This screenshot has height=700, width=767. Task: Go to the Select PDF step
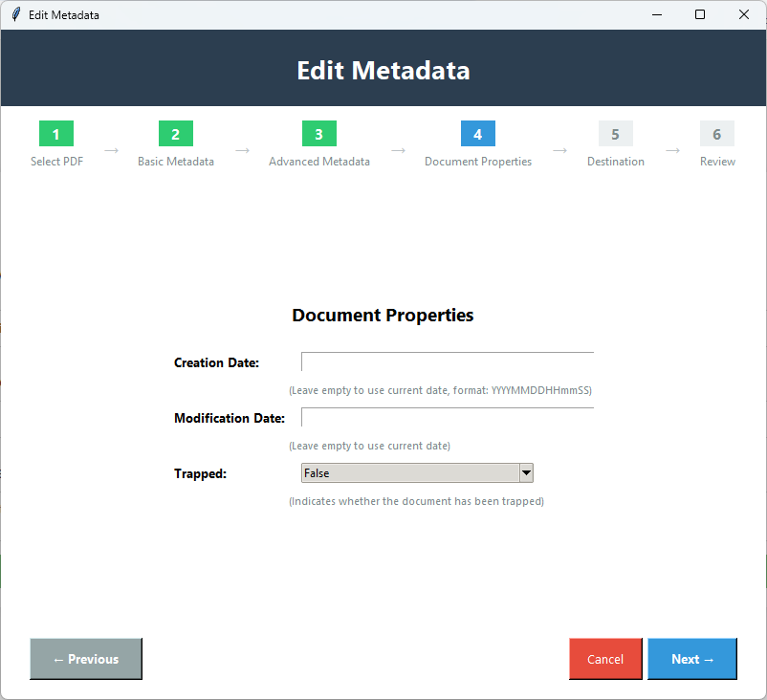click(x=56, y=162)
